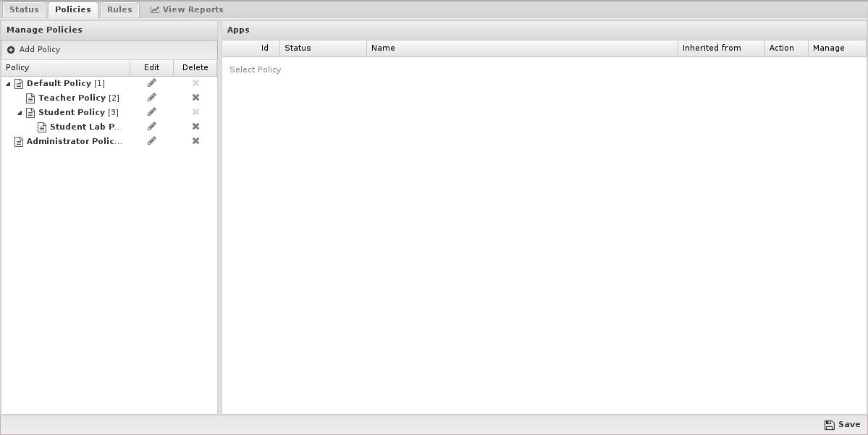The height and width of the screenshot is (435, 868).
Task: Click the Action column header
Action: [787, 48]
